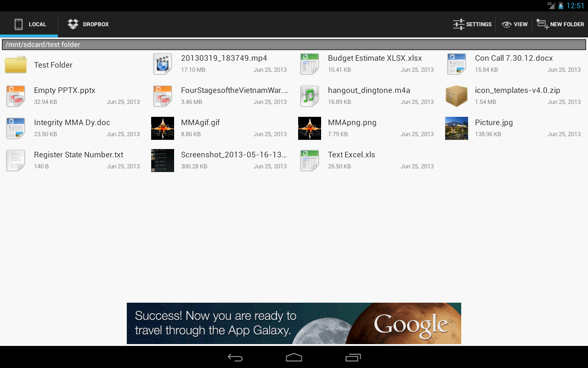The width and height of the screenshot is (588, 368).
Task: Click the /mnt/sdcard/test folder path bar
Action: (x=294, y=45)
